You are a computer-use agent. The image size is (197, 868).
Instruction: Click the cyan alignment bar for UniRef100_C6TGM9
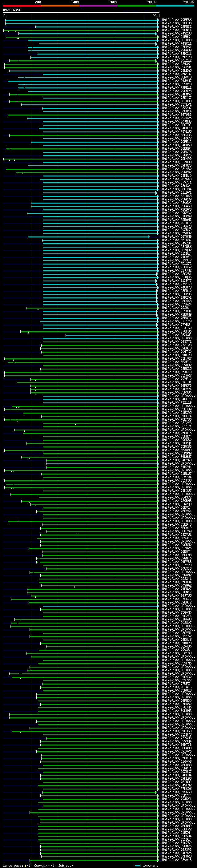pos(89,237)
